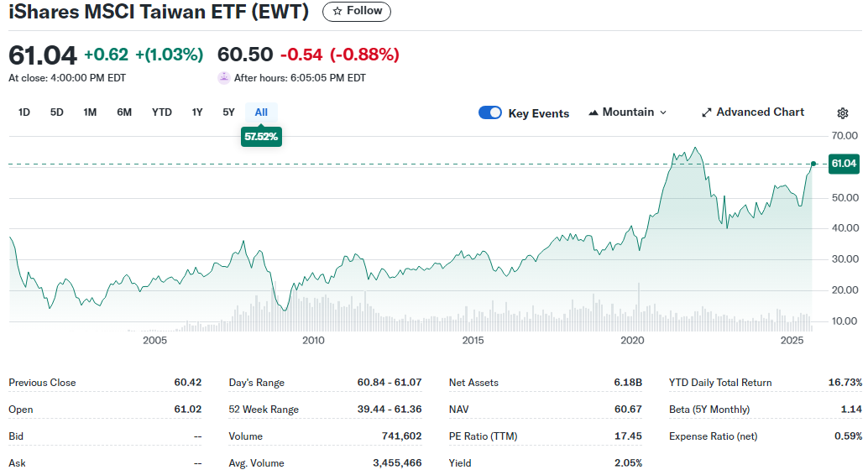This screenshot has height=475, width=868.
Task: Toggle the Key Events switch
Action: click(x=490, y=112)
